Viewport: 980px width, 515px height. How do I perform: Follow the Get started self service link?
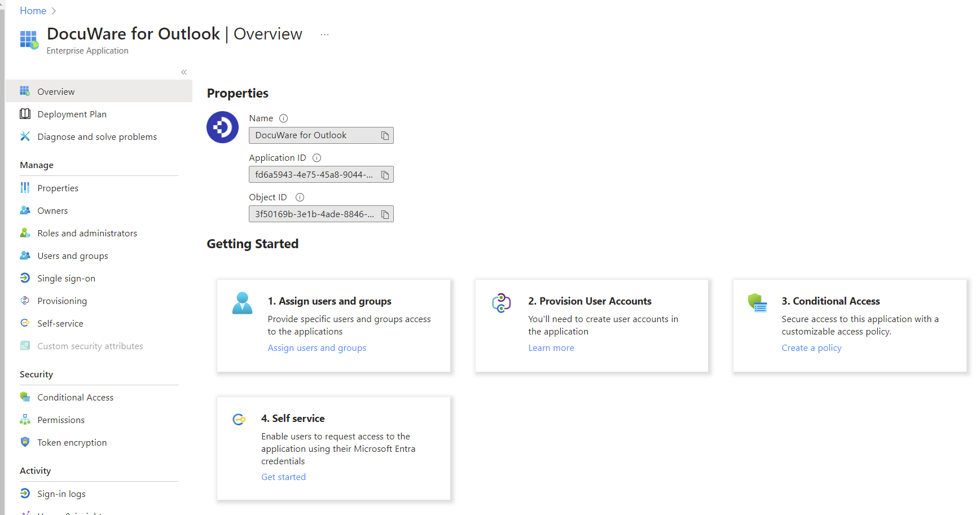pyautogui.click(x=283, y=477)
